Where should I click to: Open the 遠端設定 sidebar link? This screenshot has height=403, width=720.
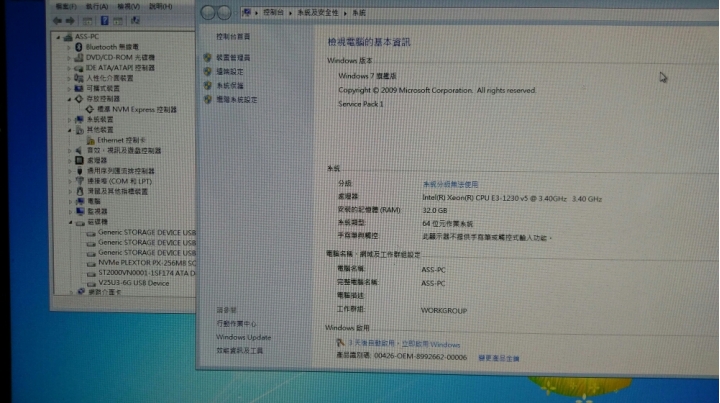point(230,72)
